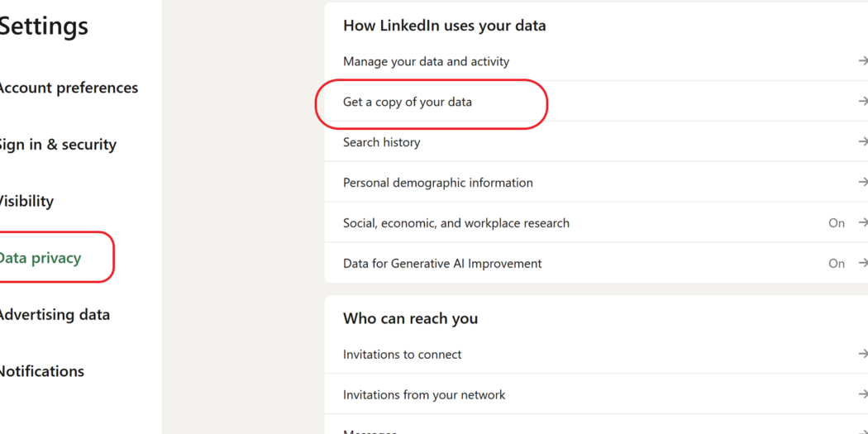Click arrow icon next to Get a copy of your data
The width and height of the screenshot is (868, 434).
862,102
